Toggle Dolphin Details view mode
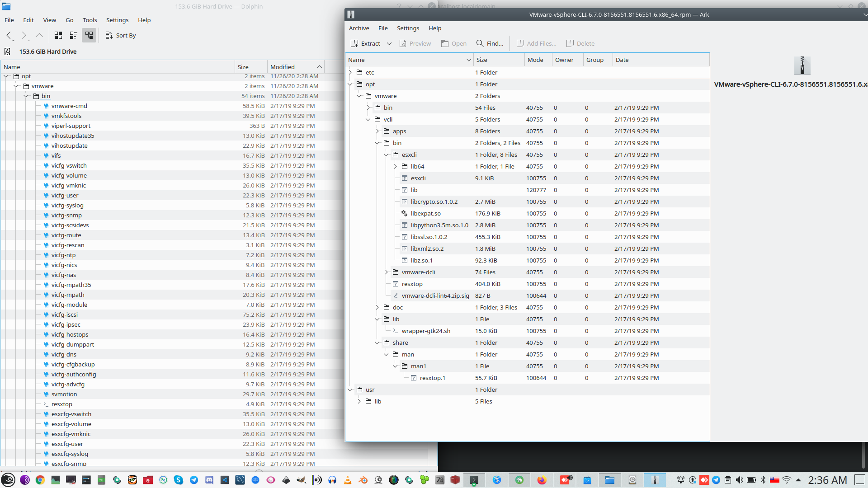Screen dimensions: 868x488 [89, 35]
